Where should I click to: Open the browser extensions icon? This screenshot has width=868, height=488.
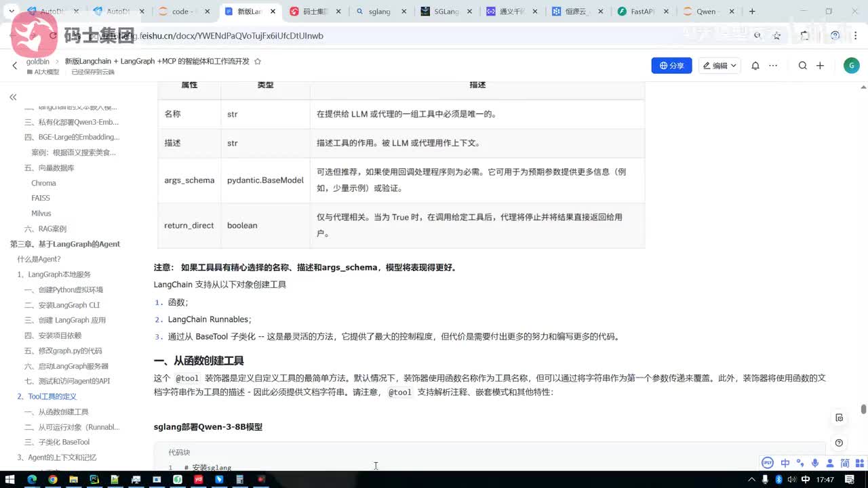805,35
